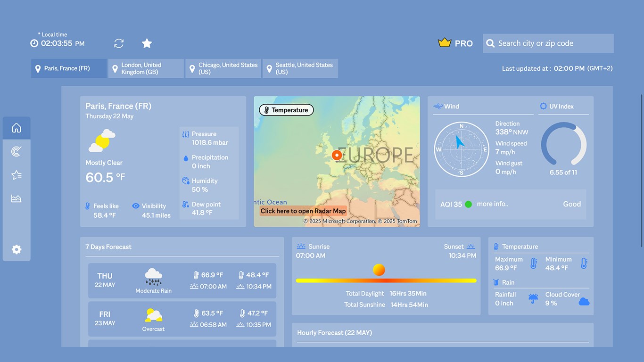
Task: Open the charts view from the sidebar
Action: pyautogui.click(x=17, y=198)
